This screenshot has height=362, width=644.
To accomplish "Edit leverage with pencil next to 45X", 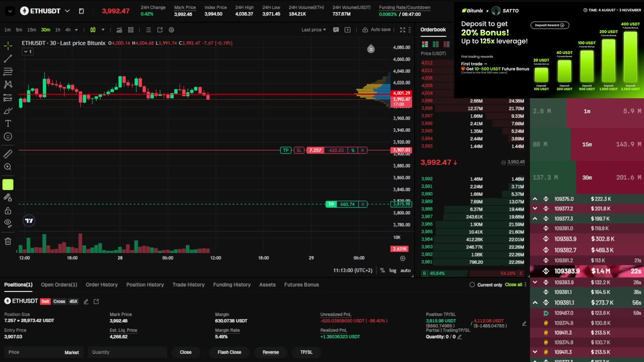I will coord(86,301).
